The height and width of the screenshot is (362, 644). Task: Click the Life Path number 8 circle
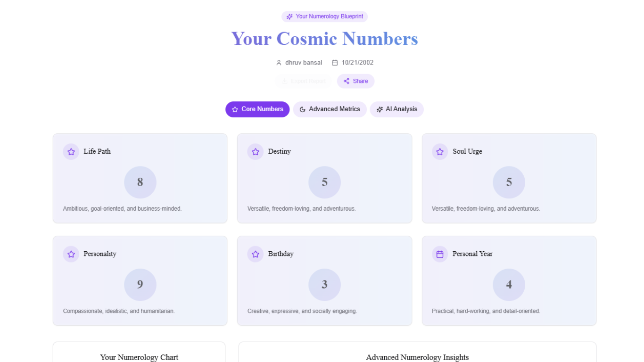pyautogui.click(x=140, y=182)
